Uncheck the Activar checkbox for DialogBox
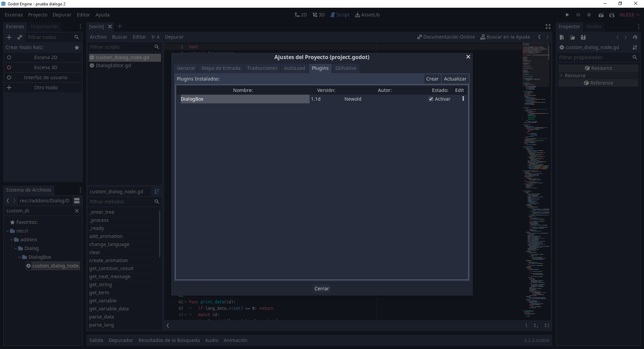Viewport: 644px width, 349px height. point(431,99)
